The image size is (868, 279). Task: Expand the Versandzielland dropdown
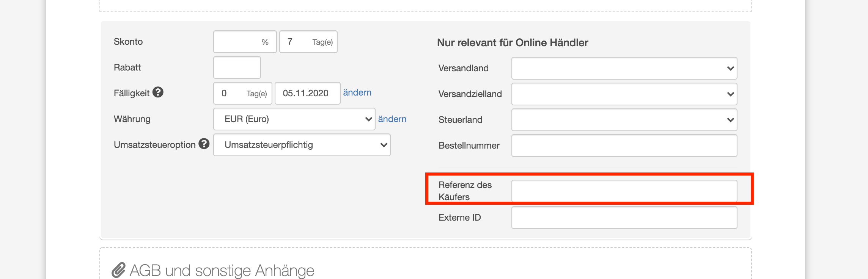click(624, 94)
